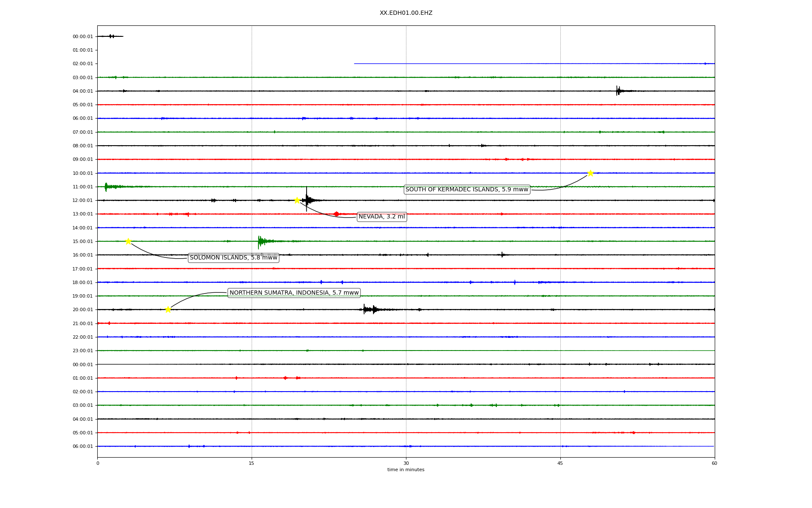The width and height of the screenshot is (812, 508).
Task: Click the 45 tick label on x-axis
Action: coord(560,463)
